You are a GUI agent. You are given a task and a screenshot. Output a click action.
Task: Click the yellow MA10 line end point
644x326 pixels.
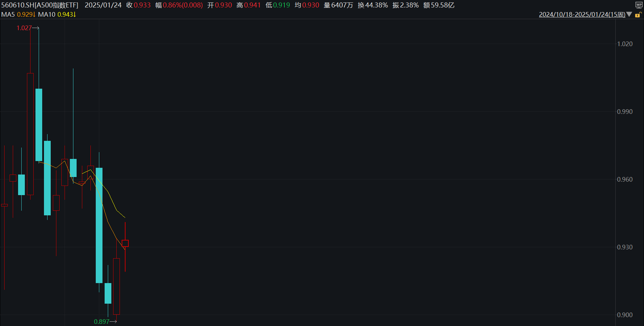coord(125,217)
